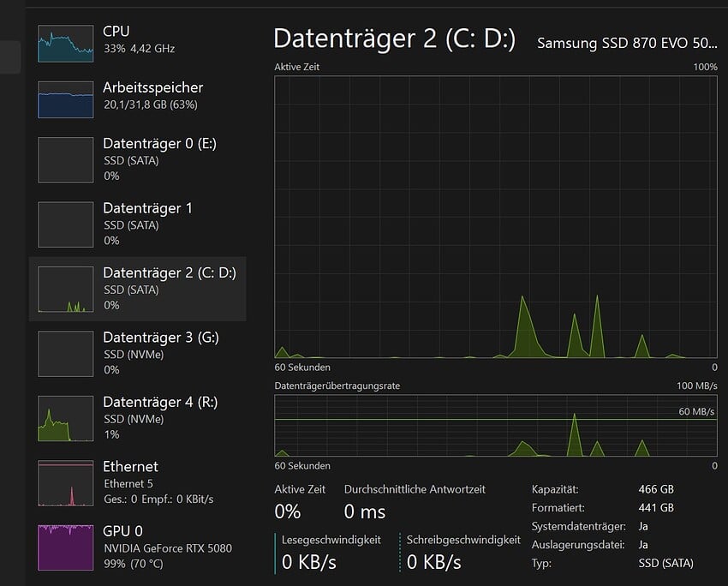728x586 pixels.
Task: Select the Datenträger 0 (E:) disk icon
Action: pyautogui.click(x=65, y=159)
